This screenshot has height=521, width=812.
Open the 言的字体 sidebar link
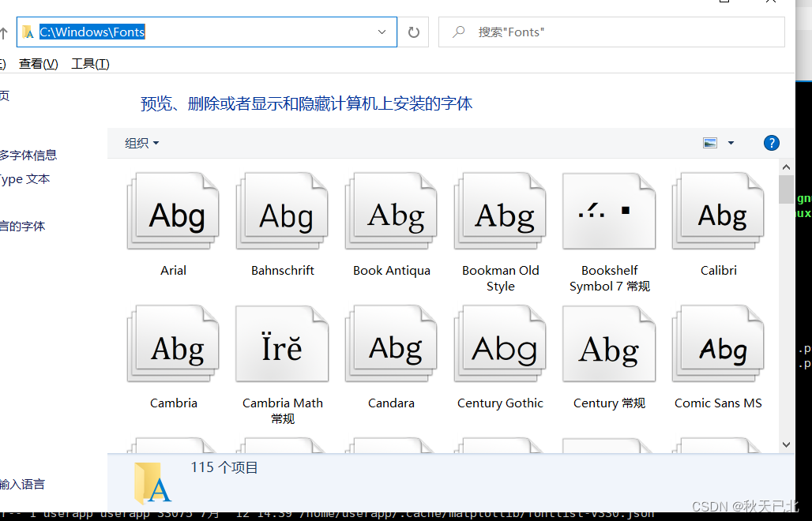[22, 226]
